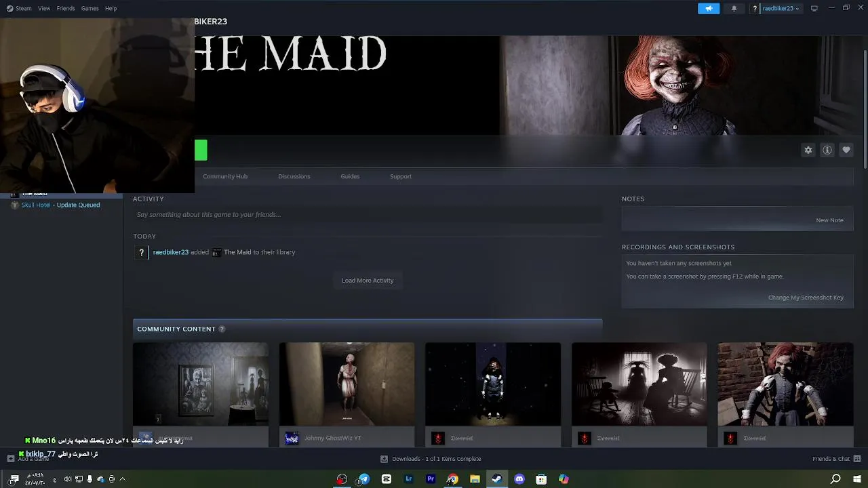Click the raedbiker23 profile avatar icon
868x488 pixels.
pyautogui.click(x=755, y=8)
